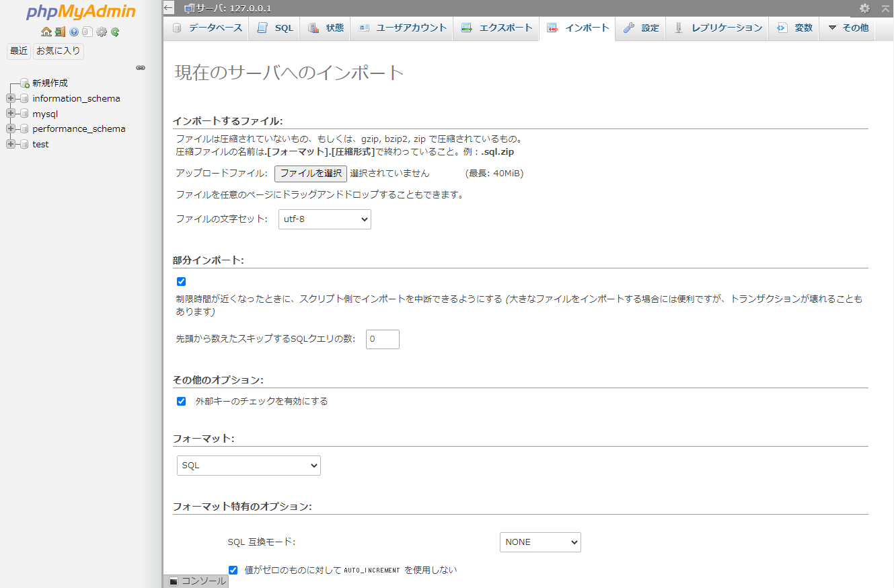Click the お気に入り favorites button

click(59, 51)
